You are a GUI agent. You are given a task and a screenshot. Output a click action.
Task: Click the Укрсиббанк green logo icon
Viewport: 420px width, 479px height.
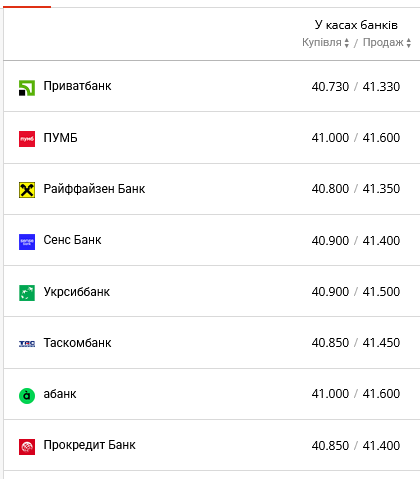[27, 293]
